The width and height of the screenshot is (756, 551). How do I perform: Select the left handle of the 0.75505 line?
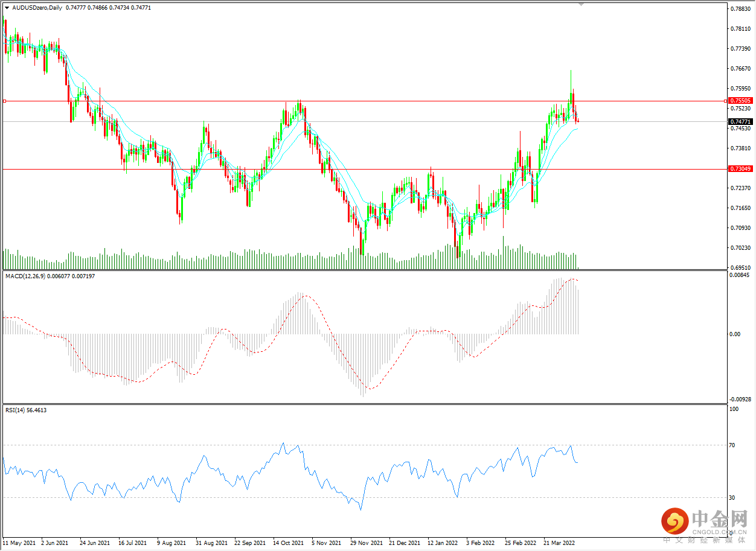tap(4, 101)
